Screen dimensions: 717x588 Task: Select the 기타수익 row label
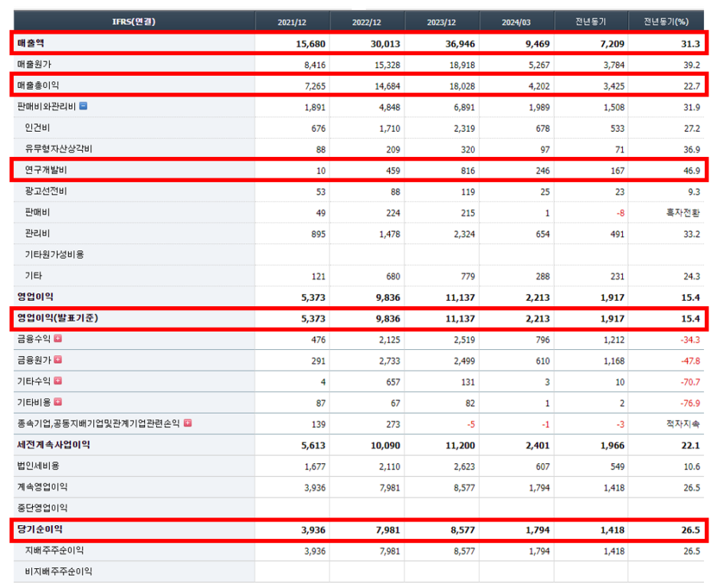(34, 381)
